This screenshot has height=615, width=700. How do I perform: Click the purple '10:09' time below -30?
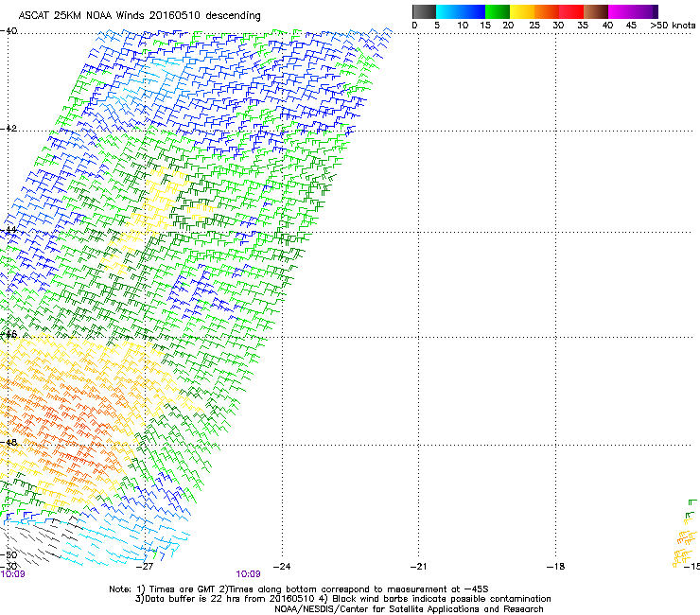(13, 574)
